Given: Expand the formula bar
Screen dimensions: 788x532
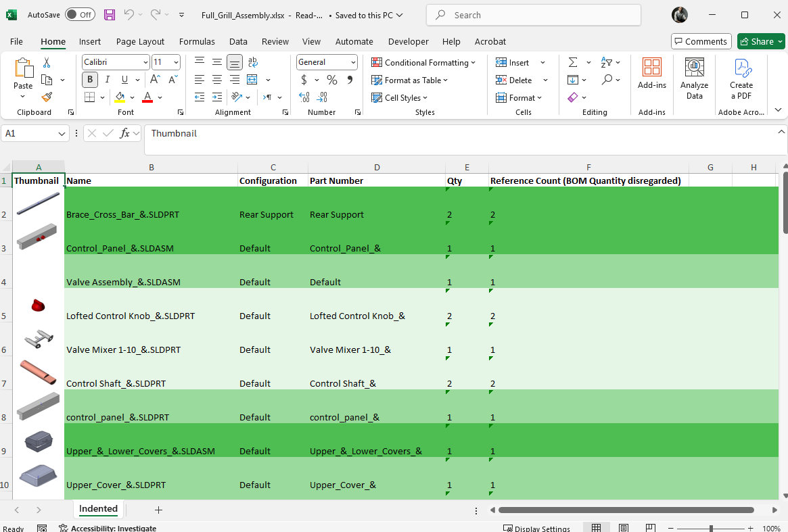Looking at the screenshot, I should 781,132.
